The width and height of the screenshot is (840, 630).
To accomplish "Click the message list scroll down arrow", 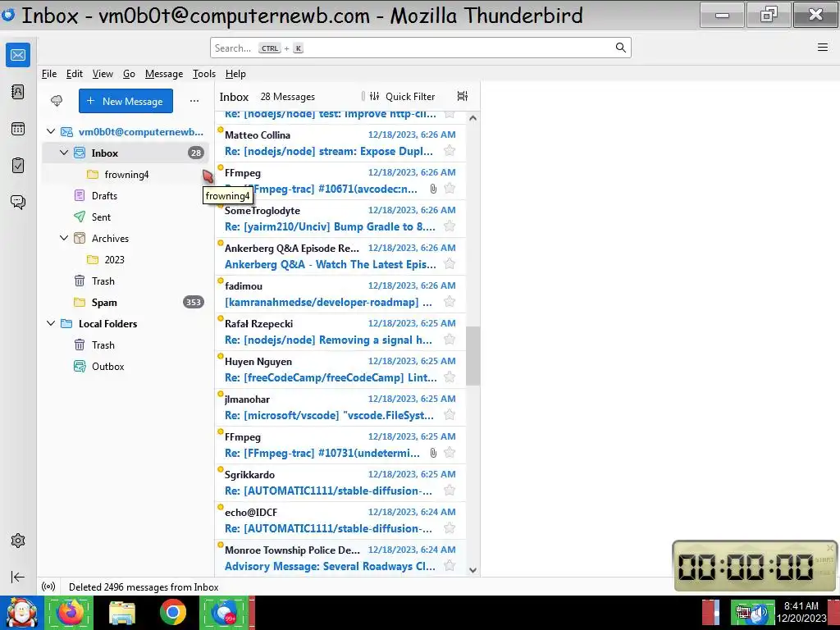I will 472,570.
